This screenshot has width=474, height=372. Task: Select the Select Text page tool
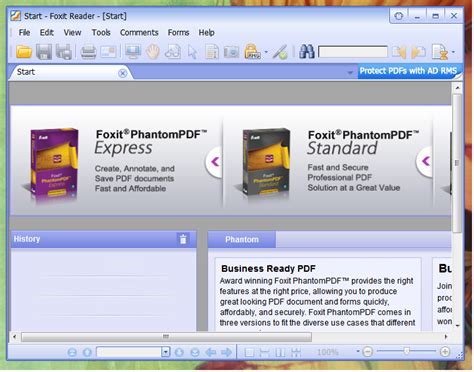[212, 52]
